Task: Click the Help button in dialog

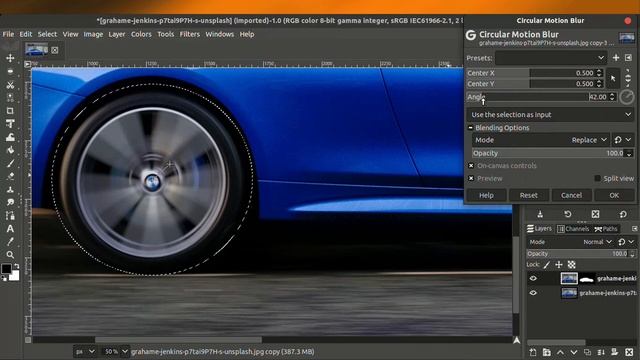Action: pos(486,196)
